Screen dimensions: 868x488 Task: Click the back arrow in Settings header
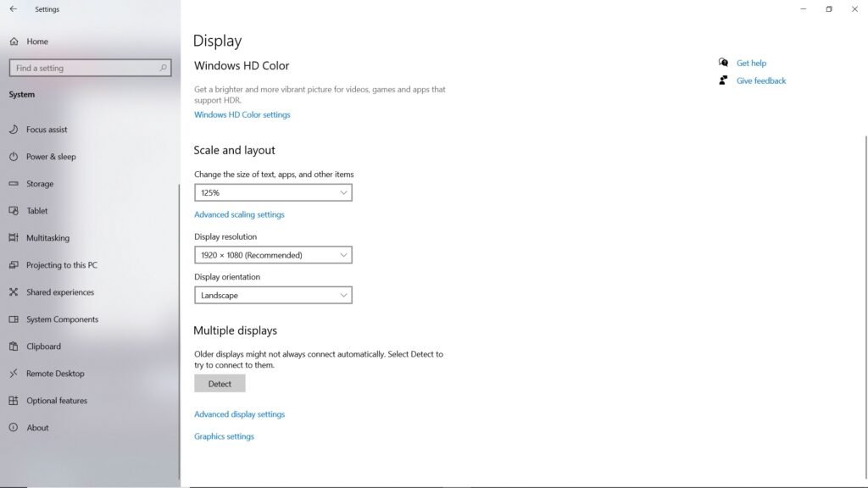(13, 9)
